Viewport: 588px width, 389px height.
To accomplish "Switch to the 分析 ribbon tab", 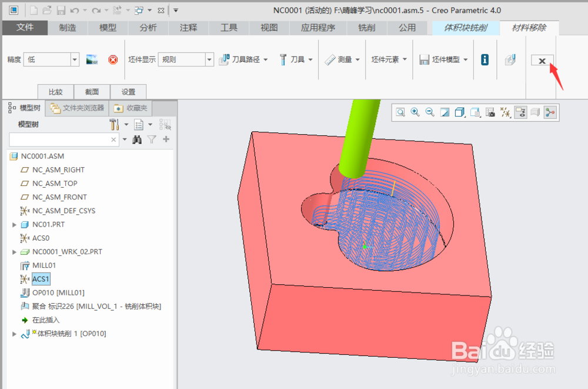I will [x=148, y=28].
